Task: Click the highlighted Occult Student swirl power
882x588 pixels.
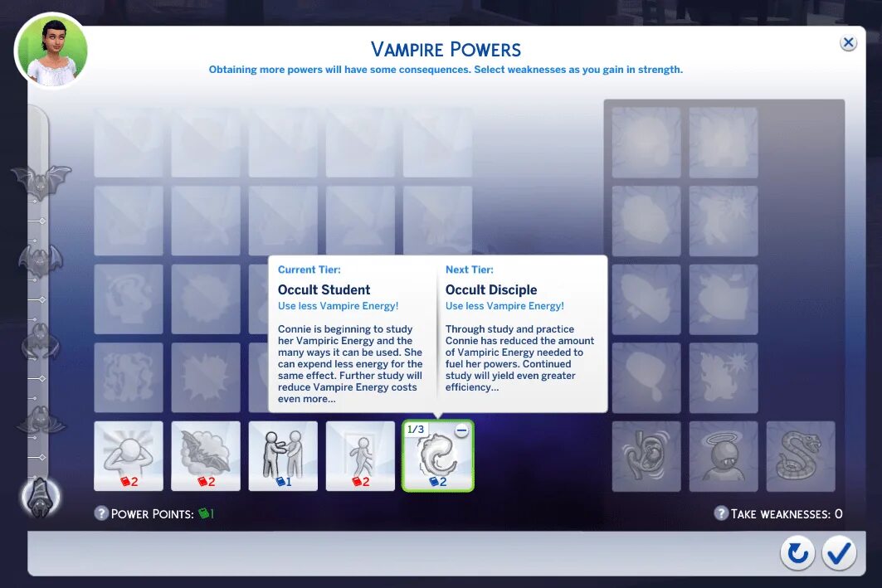Action: pos(437,455)
